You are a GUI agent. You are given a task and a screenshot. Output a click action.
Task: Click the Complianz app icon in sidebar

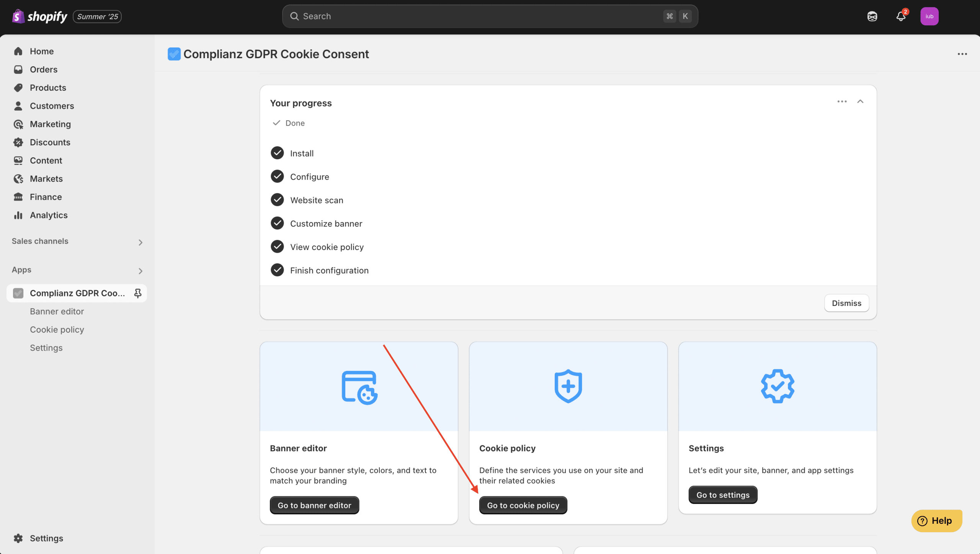(x=18, y=293)
